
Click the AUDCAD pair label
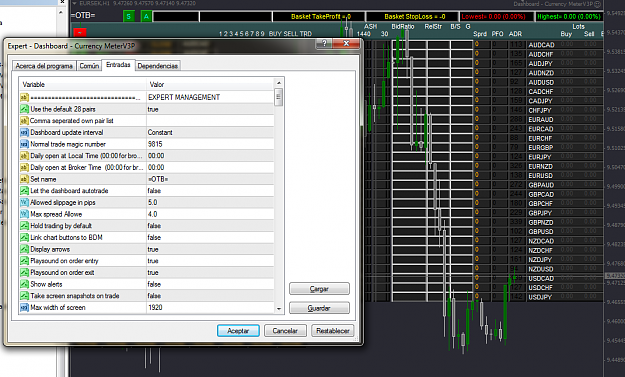pyautogui.click(x=541, y=45)
